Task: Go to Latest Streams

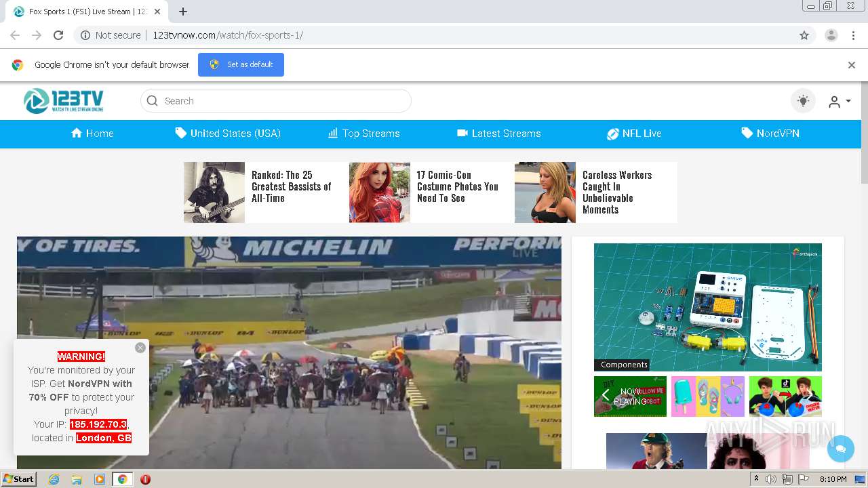Action: click(499, 134)
